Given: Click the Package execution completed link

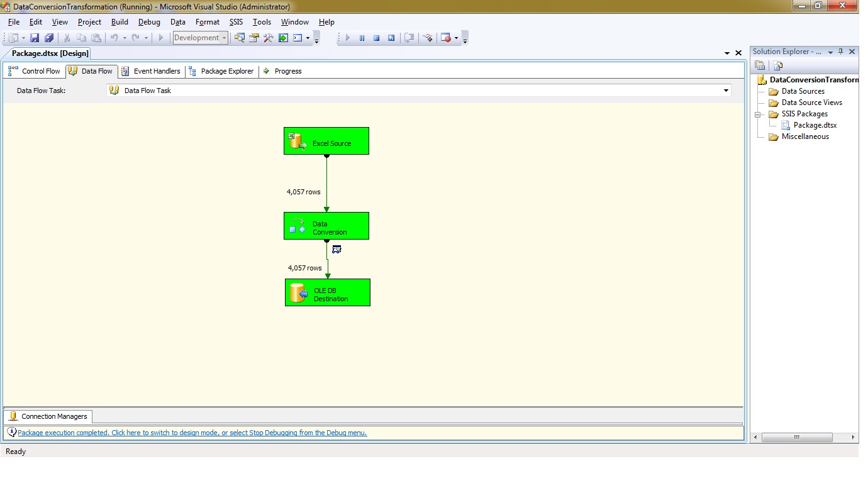Looking at the screenshot, I should 192,433.
